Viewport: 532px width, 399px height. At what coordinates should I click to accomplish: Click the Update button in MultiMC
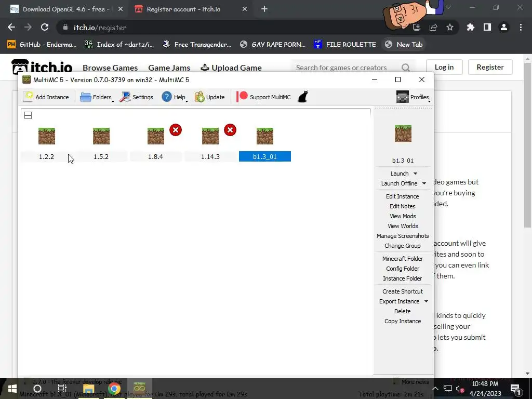tap(210, 97)
